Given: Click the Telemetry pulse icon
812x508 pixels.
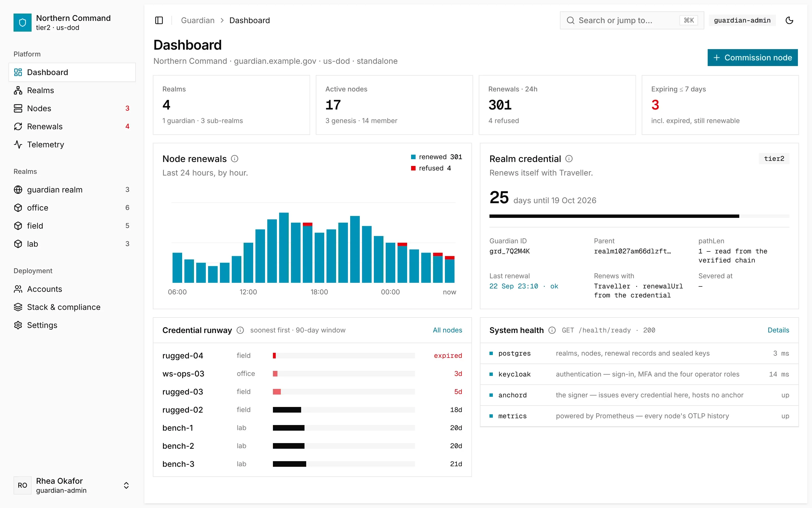Looking at the screenshot, I should pyautogui.click(x=18, y=144).
